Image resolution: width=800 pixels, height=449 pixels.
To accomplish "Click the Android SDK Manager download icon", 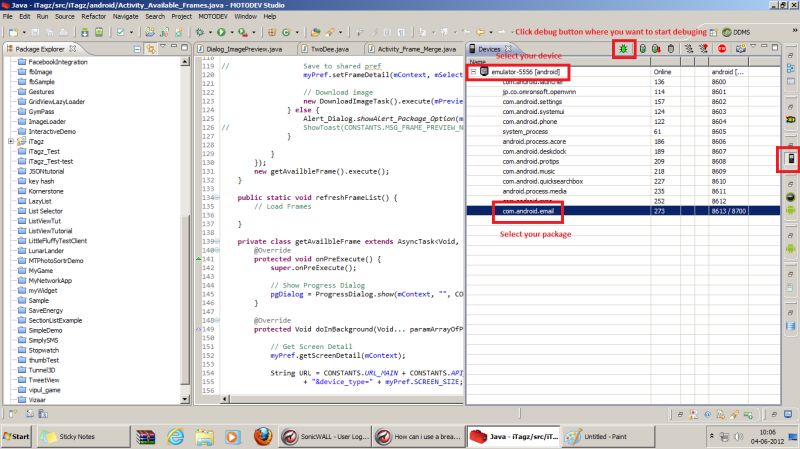I will click(x=85, y=32).
